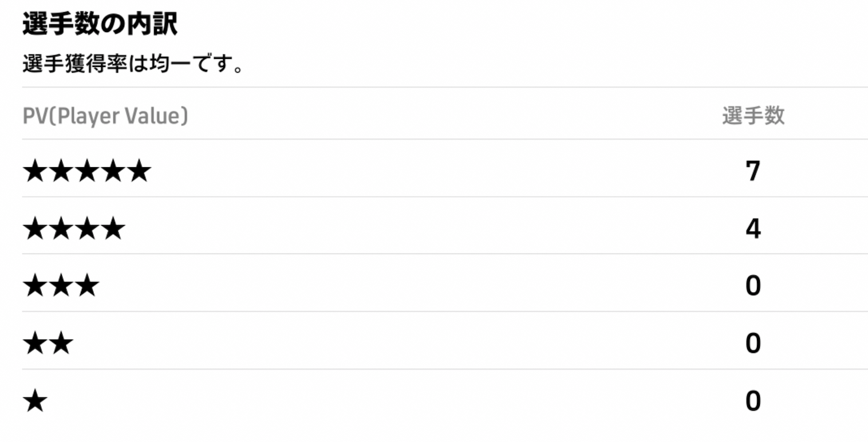This screenshot has height=442, width=868.
Task: Click the 0 count in the two-star row
Action: pos(752,344)
